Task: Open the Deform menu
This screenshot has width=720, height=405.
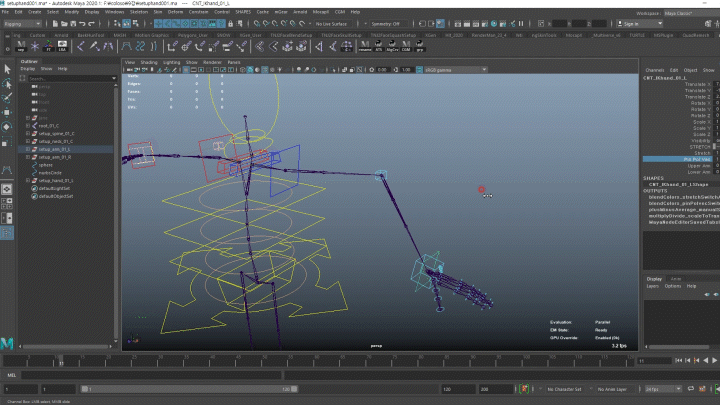Action: pos(175,12)
